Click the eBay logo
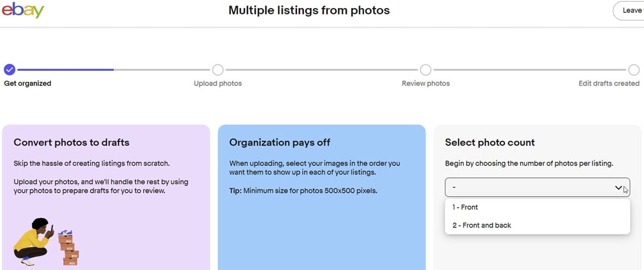 [23, 10]
